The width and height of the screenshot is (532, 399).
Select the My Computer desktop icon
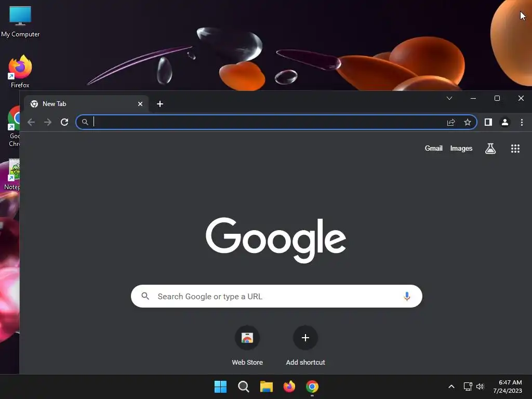coord(20,21)
